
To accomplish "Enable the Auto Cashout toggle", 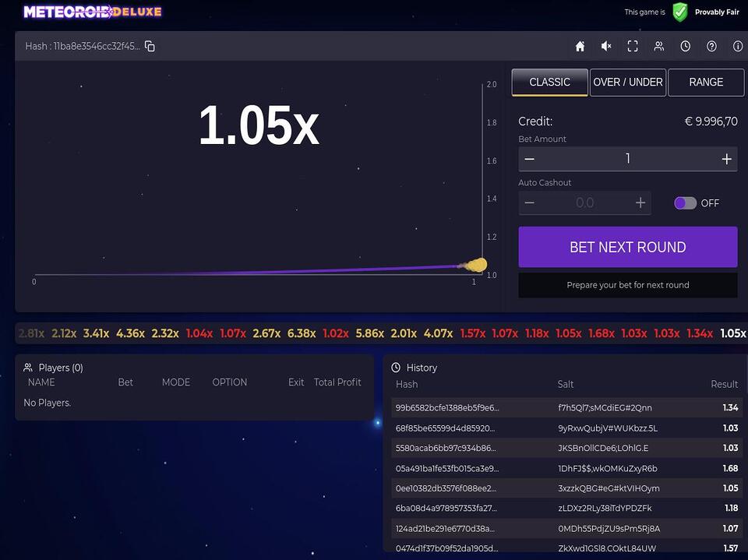I will [685, 203].
